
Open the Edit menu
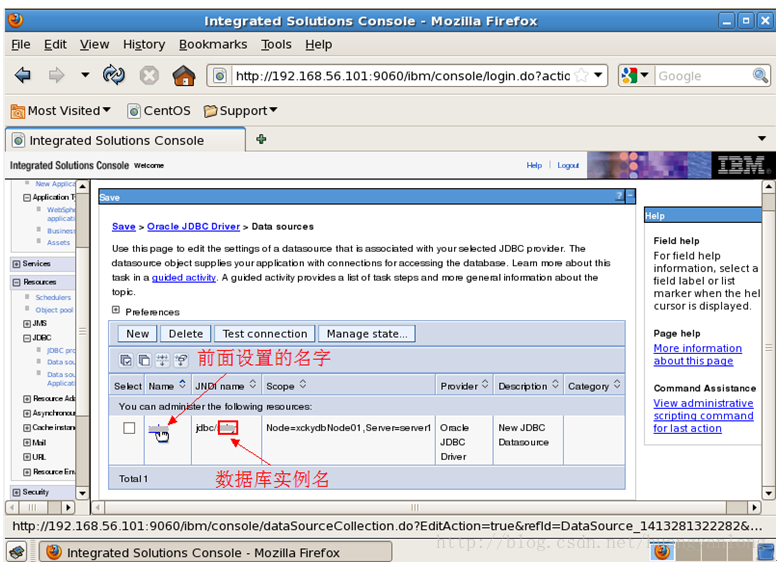pos(55,44)
